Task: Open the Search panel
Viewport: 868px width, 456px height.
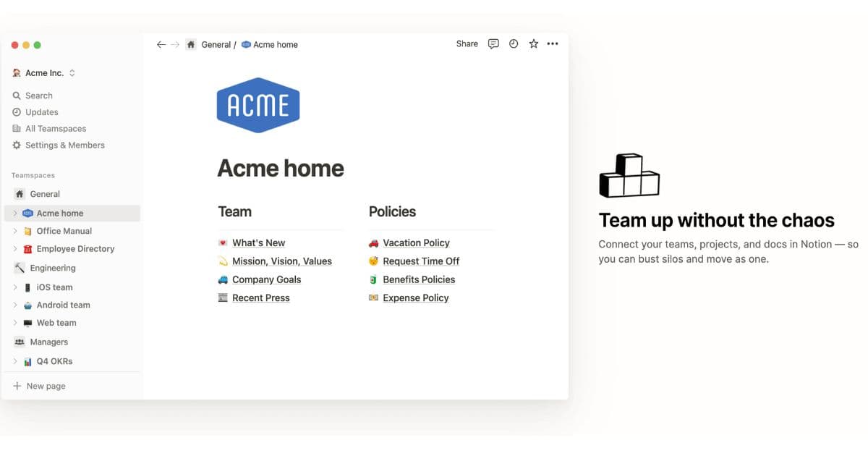Action: point(38,95)
